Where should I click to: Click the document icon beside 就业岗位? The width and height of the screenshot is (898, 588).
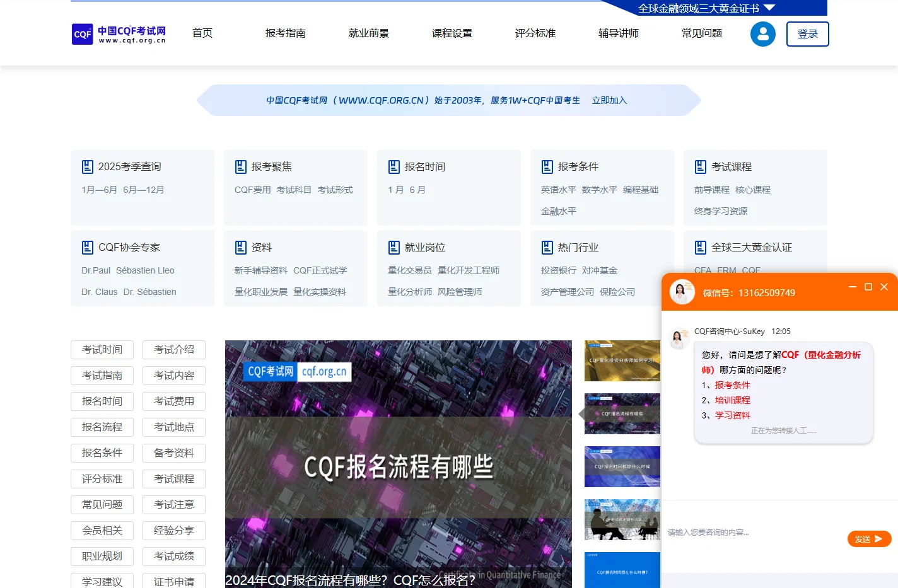click(394, 248)
